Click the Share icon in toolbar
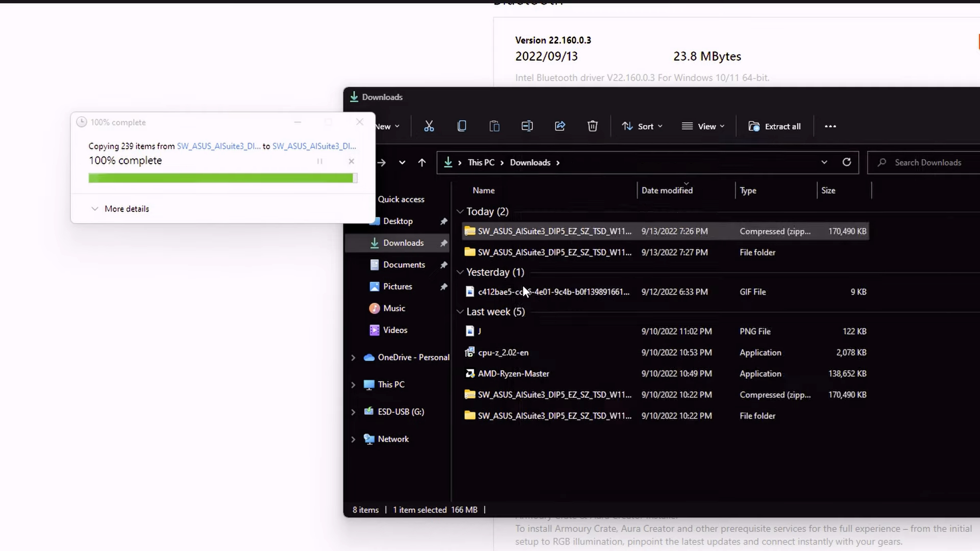This screenshot has width=980, height=551. coord(560,126)
